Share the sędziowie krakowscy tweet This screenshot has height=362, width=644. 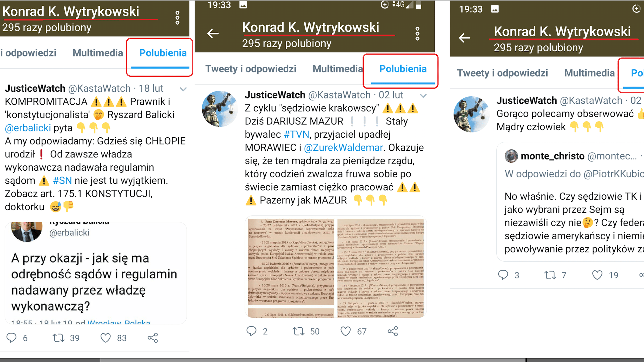(393, 331)
